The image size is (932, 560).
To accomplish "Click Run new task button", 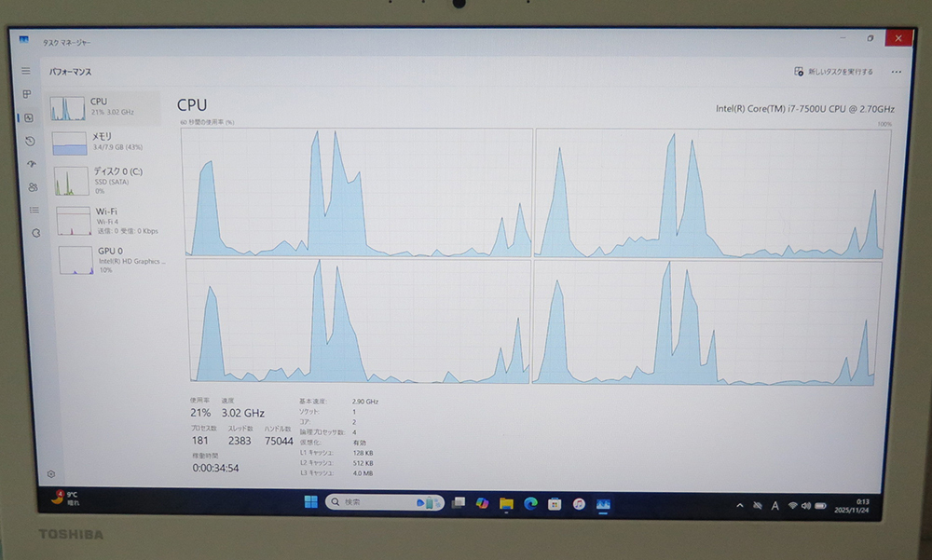I will 833,72.
